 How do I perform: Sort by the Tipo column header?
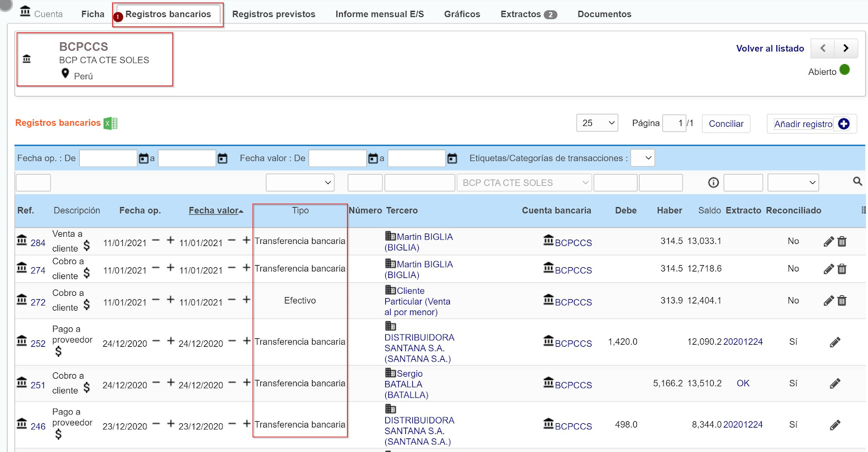pyautogui.click(x=300, y=210)
